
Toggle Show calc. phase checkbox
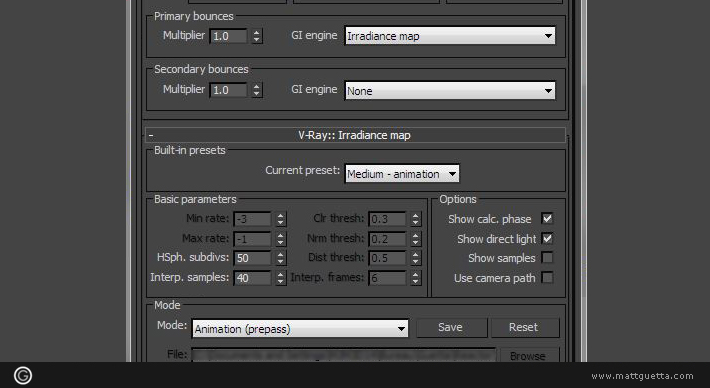click(547, 219)
